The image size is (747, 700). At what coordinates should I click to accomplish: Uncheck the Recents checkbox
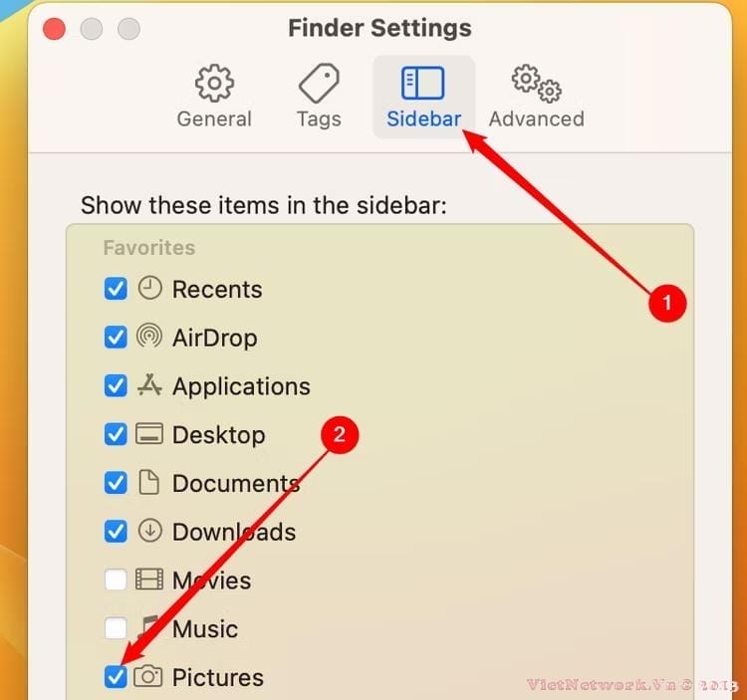[x=116, y=289]
